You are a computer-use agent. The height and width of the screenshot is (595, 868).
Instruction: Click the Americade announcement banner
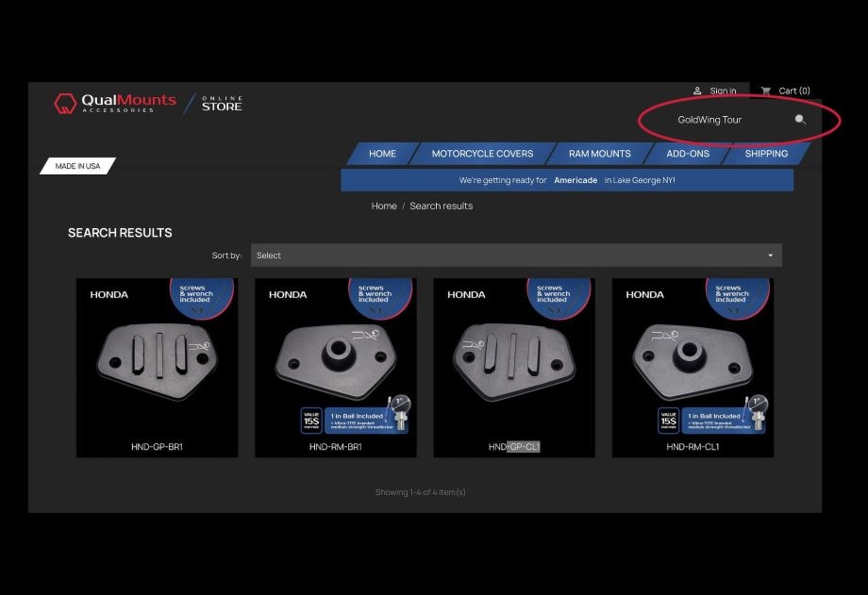pos(566,180)
